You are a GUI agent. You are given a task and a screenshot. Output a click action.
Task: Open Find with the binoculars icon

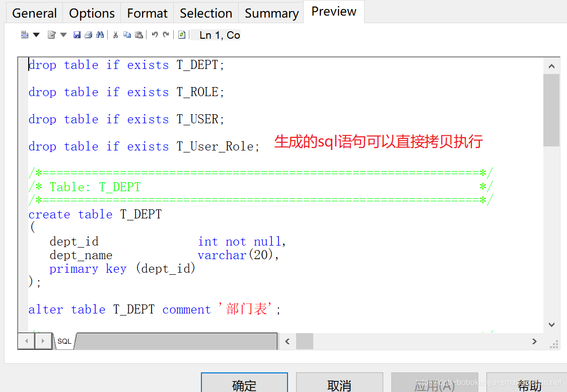[100, 35]
